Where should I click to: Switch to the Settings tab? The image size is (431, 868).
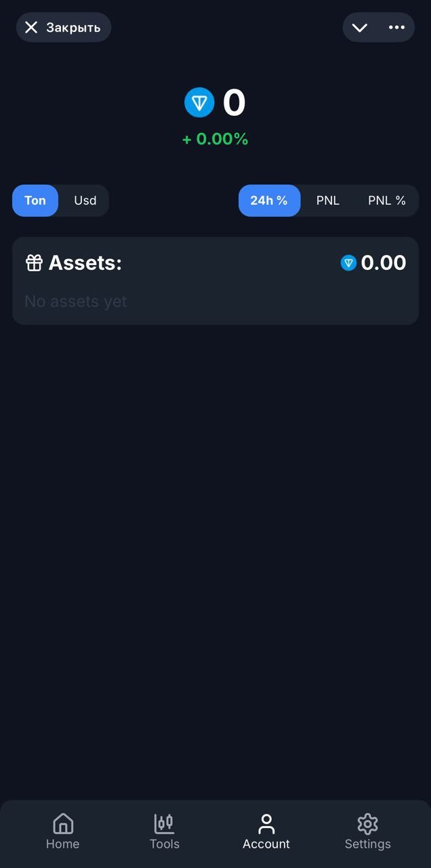tap(367, 832)
